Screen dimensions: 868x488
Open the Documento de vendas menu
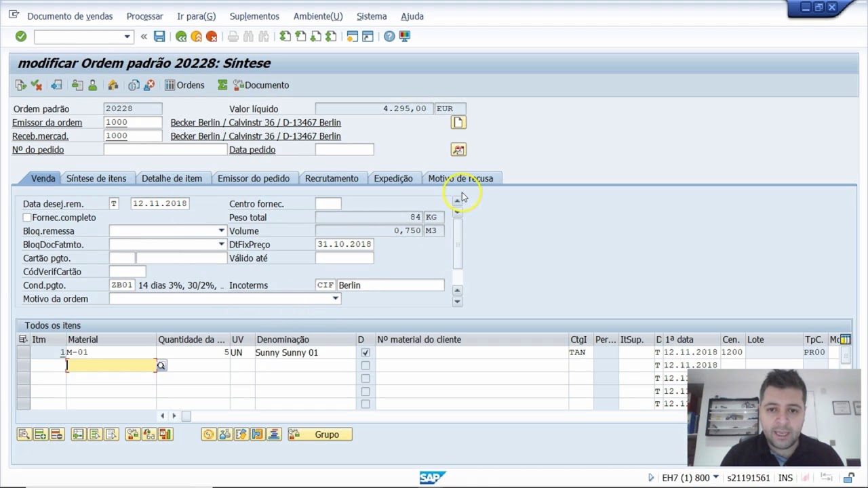tap(70, 16)
